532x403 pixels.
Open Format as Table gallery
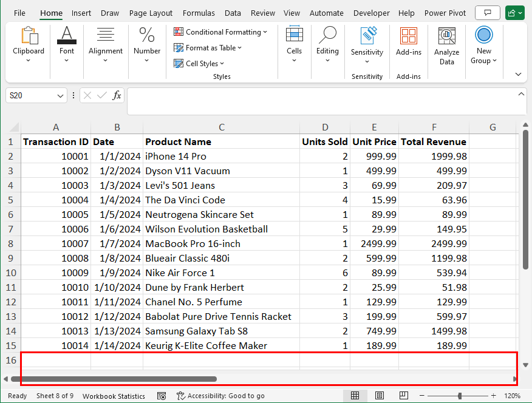point(208,48)
